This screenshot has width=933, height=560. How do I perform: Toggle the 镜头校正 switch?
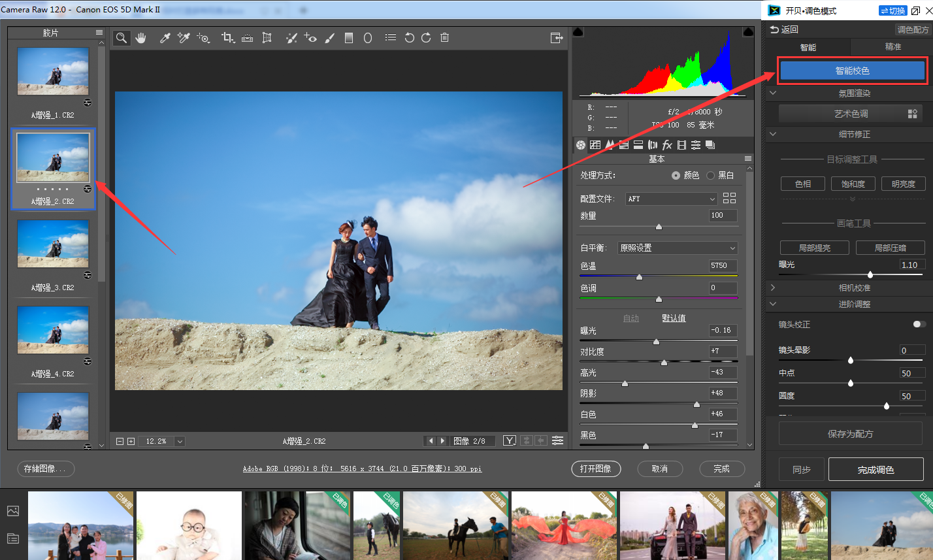[x=920, y=324]
